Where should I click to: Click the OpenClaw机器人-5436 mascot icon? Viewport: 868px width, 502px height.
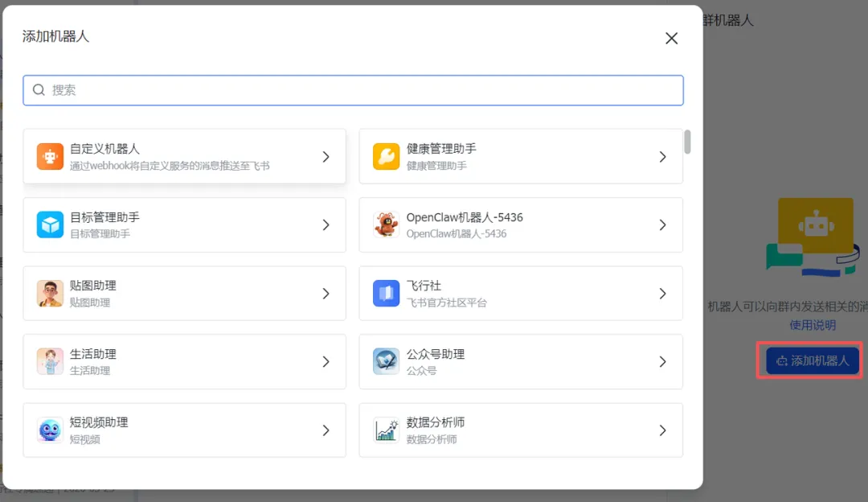(387, 225)
